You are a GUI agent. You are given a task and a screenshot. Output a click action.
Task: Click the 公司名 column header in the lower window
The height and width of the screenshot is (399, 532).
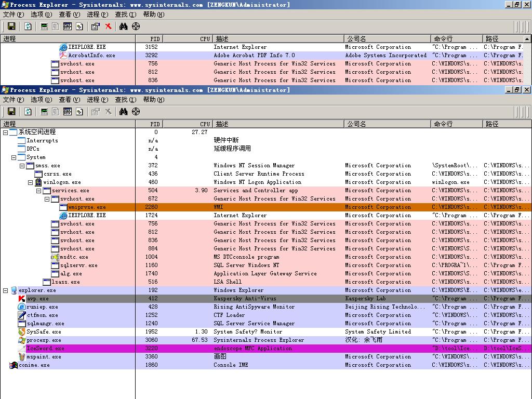[387, 124]
